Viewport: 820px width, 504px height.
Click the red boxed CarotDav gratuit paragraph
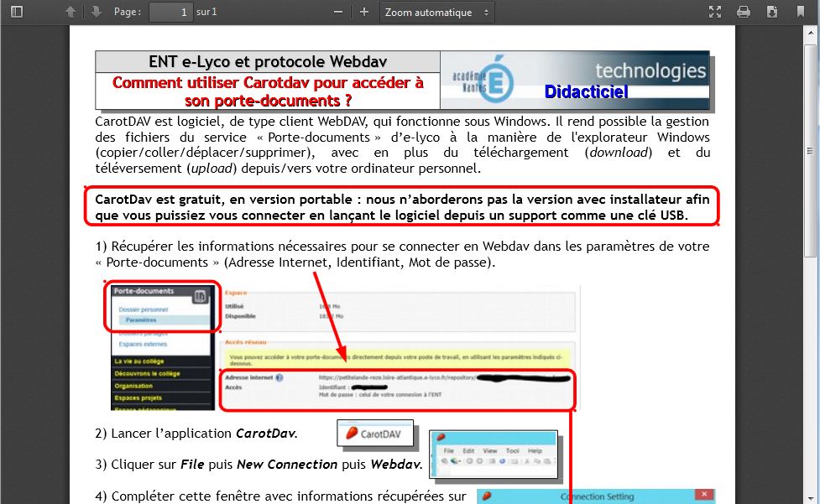[x=402, y=207]
